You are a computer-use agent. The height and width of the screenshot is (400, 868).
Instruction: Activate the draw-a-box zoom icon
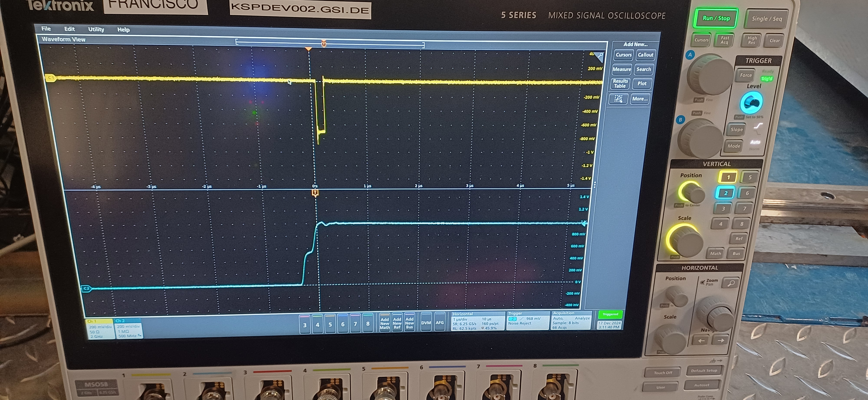click(618, 99)
